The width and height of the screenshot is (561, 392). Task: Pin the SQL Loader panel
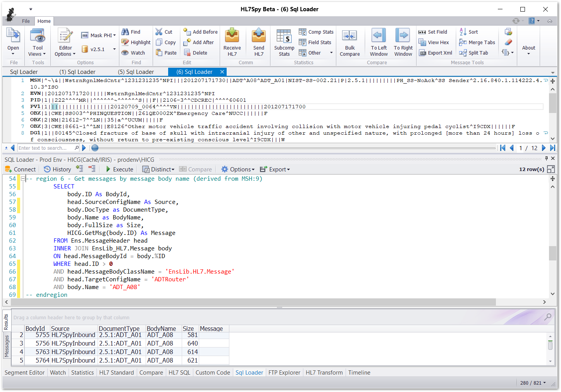click(x=546, y=158)
